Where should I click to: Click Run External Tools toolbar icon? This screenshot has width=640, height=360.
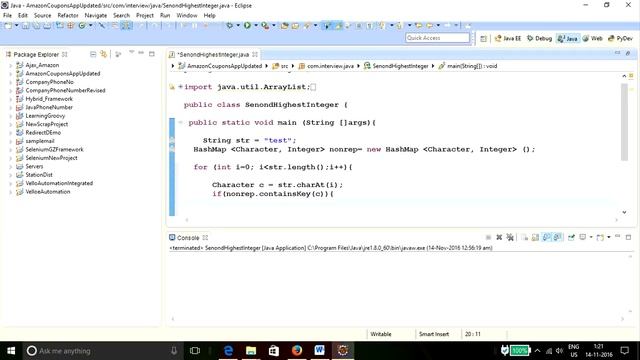coord(265,26)
